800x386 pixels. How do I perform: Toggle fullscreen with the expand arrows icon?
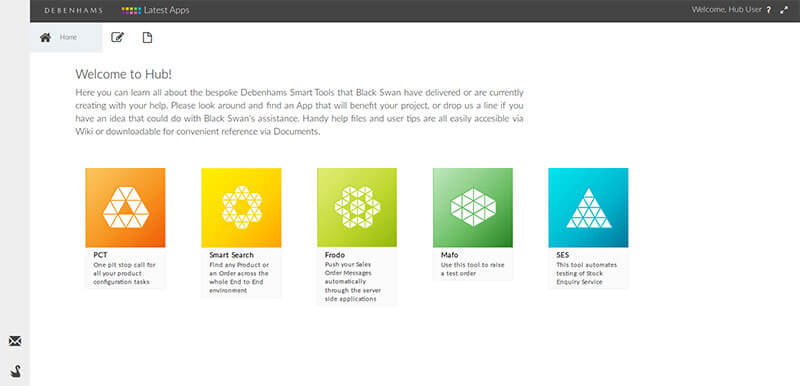tap(784, 10)
